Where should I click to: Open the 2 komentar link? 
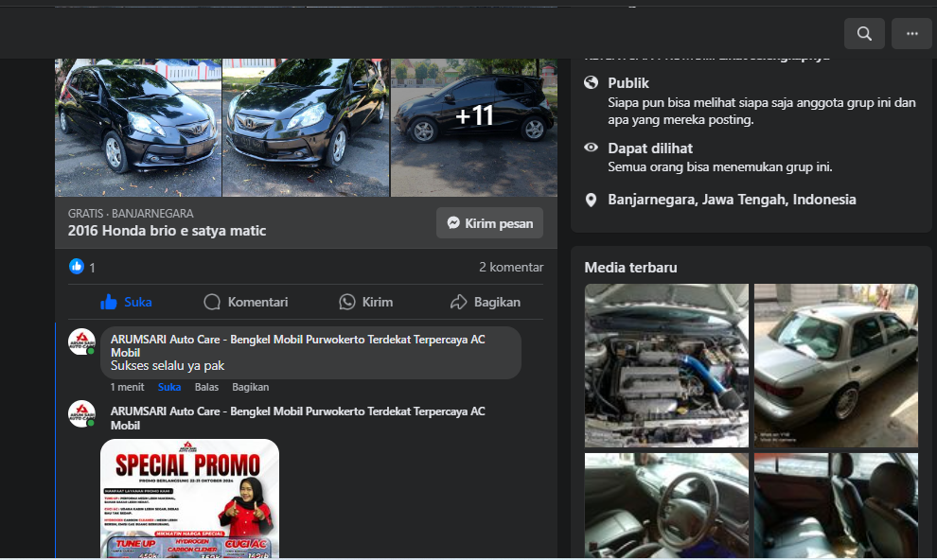511,267
